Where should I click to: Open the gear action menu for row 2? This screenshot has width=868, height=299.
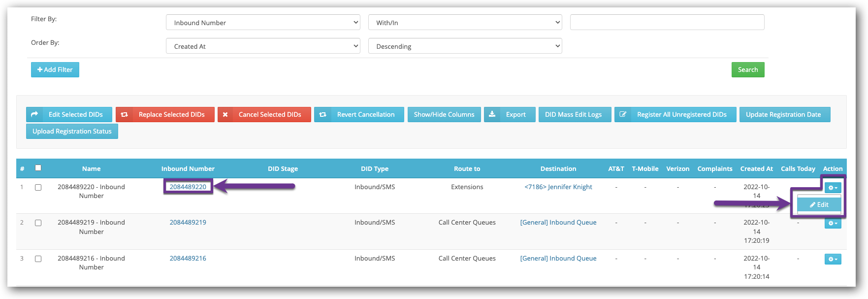click(x=833, y=223)
